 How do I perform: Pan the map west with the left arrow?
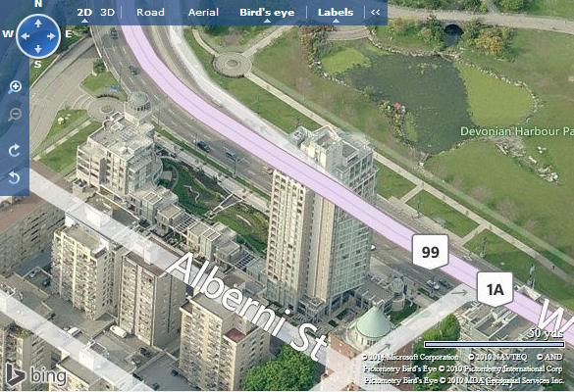tap(25, 36)
